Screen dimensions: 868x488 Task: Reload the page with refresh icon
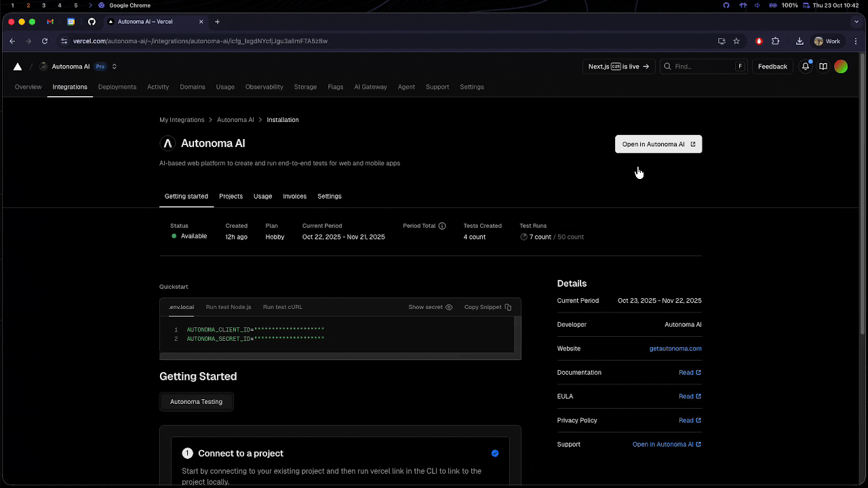click(45, 41)
